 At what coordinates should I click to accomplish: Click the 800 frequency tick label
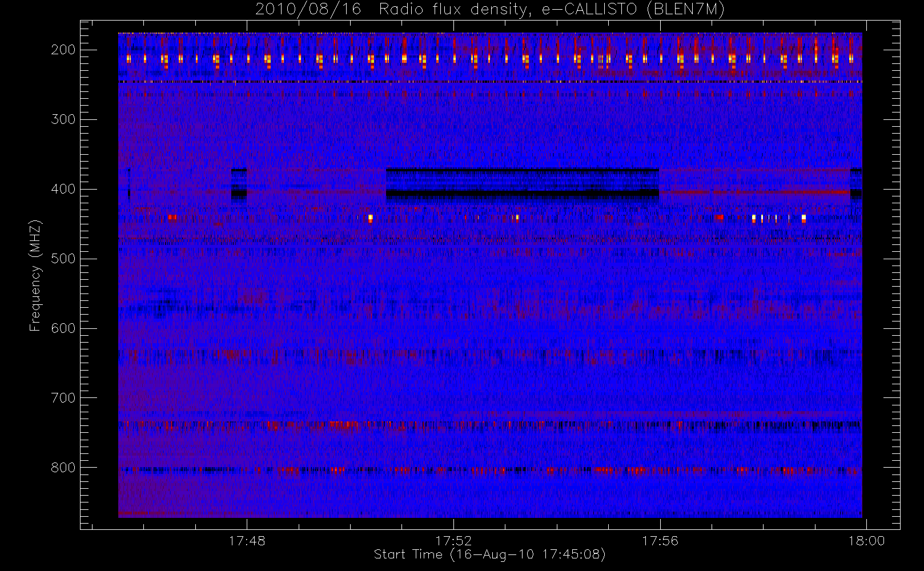tap(63, 468)
